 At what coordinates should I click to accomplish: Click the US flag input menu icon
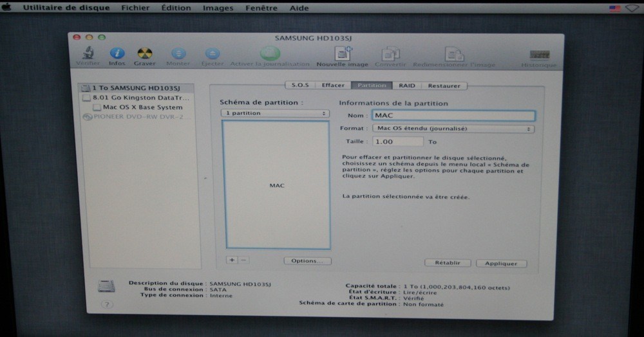pos(614,8)
